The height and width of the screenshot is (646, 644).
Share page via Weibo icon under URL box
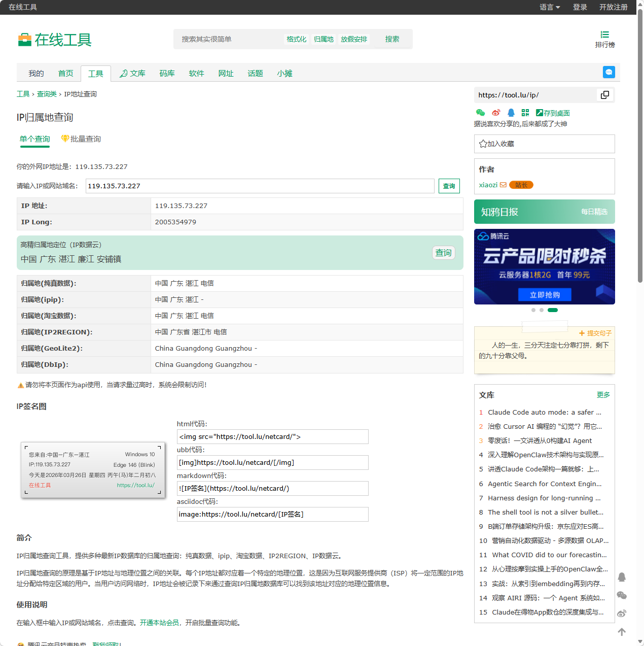(x=496, y=113)
